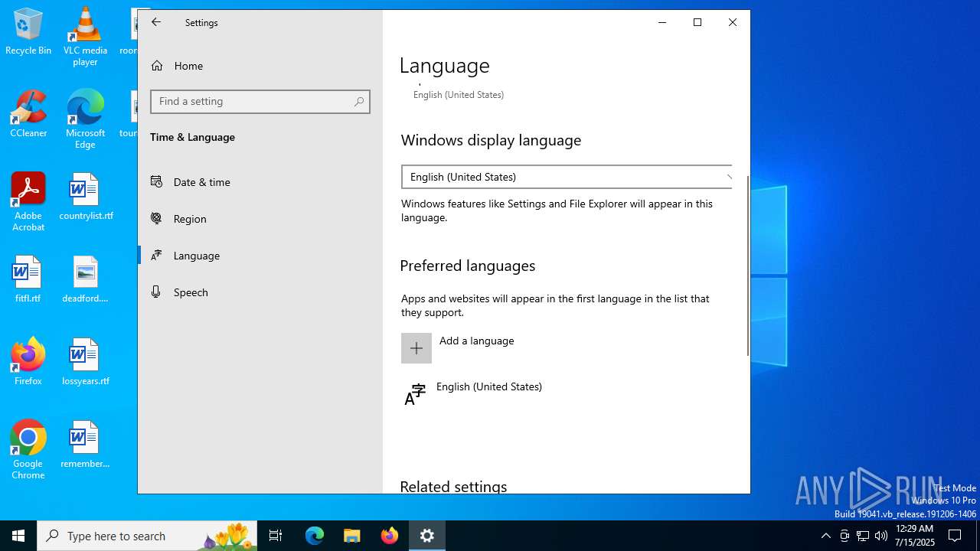Image resolution: width=980 pixels, height=551 pixels.
Task: Open VLC media player desktop shortcut
Action: pyautogui.click(x=85, y=36)
